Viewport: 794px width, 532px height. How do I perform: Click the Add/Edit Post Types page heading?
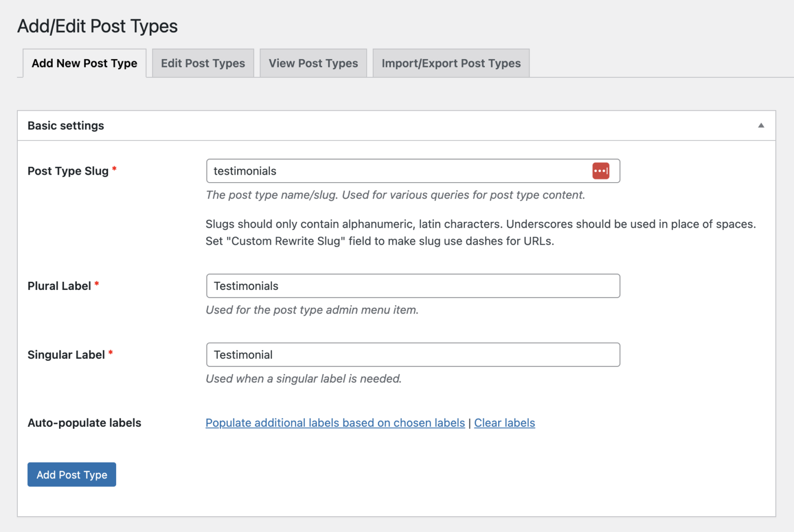pyautogui.click(x=97, y=26)
